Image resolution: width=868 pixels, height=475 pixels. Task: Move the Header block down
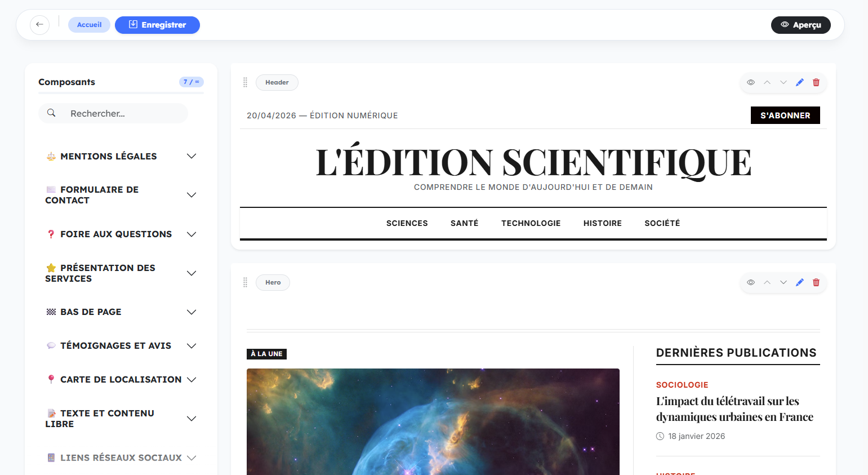pyautogui.click(x=783, y=82)
